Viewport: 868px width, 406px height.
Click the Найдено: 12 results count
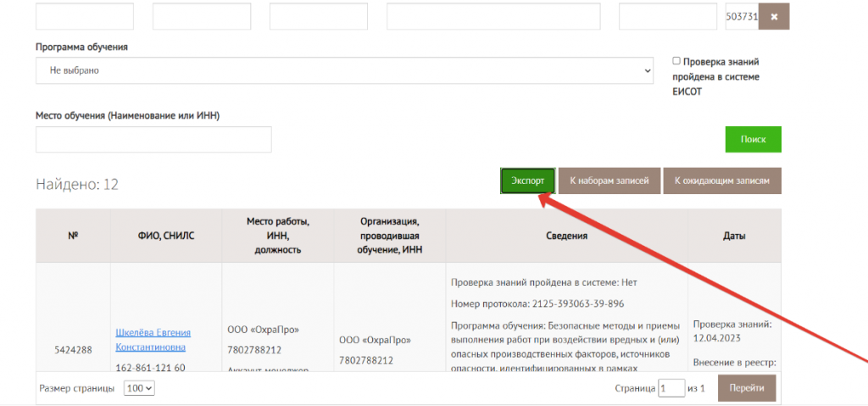77,184
